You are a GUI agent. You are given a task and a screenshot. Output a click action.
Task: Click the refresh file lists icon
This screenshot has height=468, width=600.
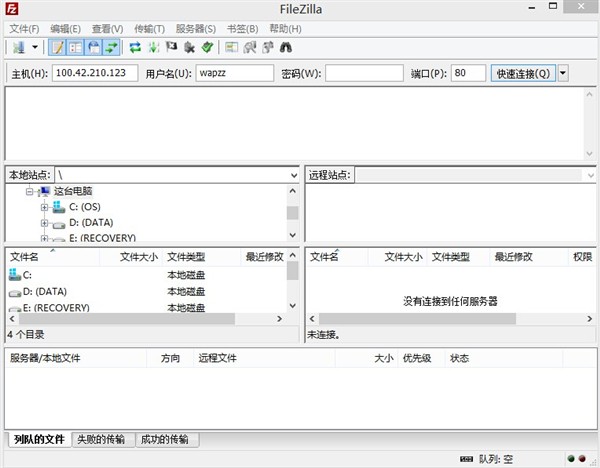(x=135, y=47)
